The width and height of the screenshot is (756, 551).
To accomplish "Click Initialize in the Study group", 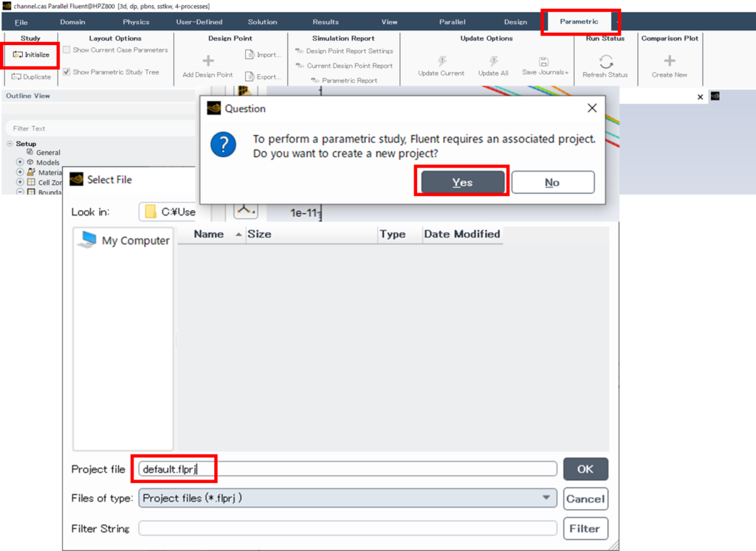I will coord(31,55).
